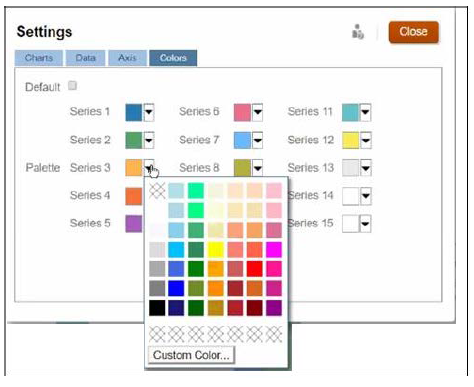Open the Axis tab

pyautogui.click(x=127, y=58)
